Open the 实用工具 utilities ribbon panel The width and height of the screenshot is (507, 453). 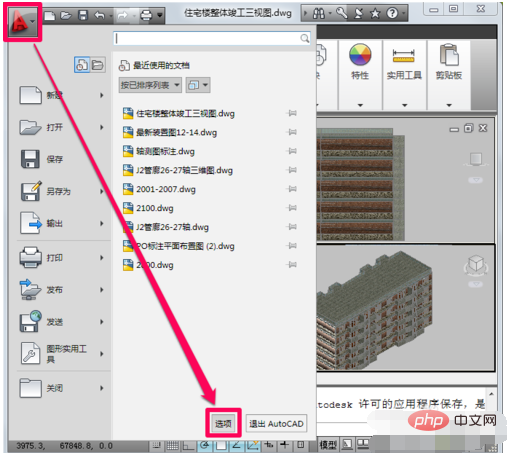click(x=404, y=62)
